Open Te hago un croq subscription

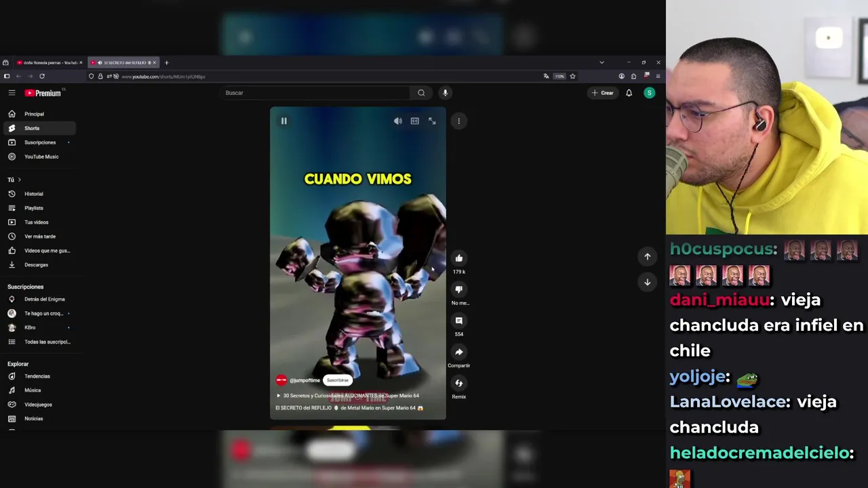(x=38, y=313)
